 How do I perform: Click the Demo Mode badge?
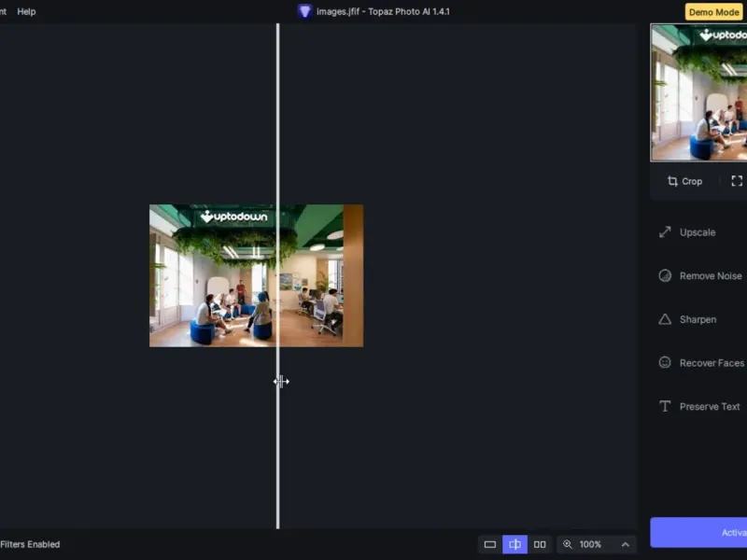point(713,12)
